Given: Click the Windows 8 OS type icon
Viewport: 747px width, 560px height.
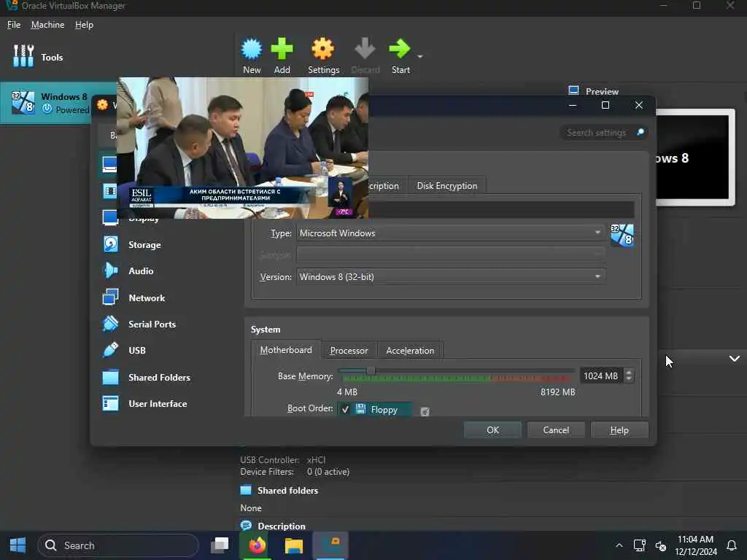Looking at the screenshot, I should [x=622, y=236].
